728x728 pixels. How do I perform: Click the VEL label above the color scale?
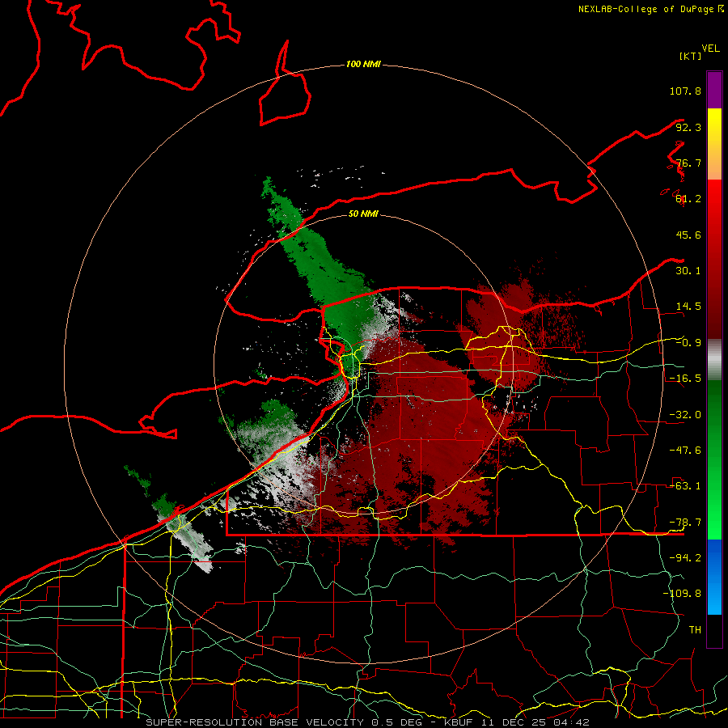click(x=710, y=49)
